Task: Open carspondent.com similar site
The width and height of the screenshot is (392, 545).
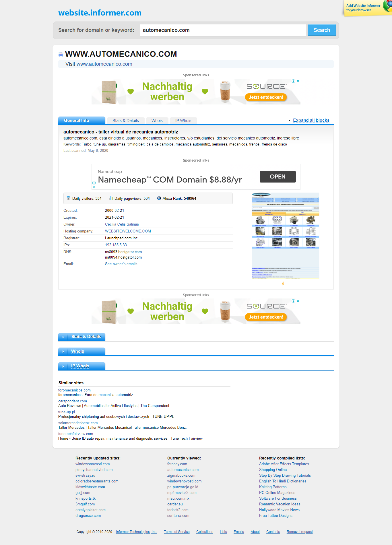Action: pos(73,401)
